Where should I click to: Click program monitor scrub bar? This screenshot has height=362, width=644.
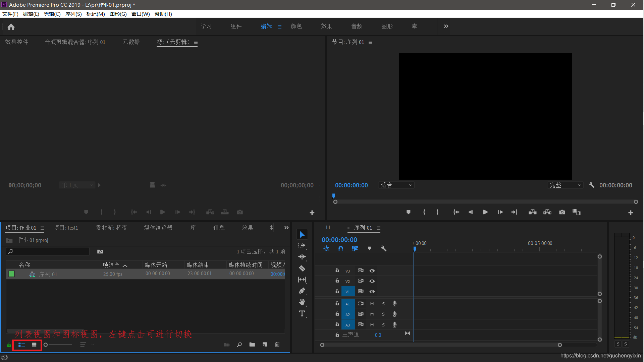tap(485, 202)
